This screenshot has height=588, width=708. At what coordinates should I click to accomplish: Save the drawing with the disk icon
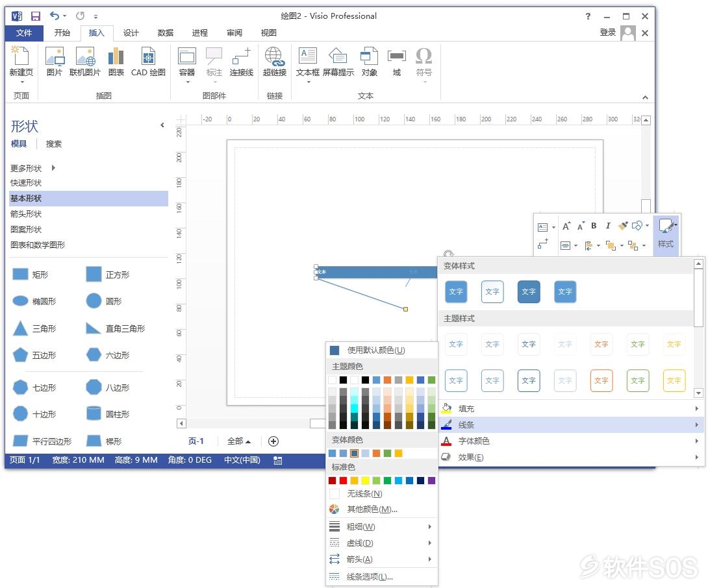[35, 16]
